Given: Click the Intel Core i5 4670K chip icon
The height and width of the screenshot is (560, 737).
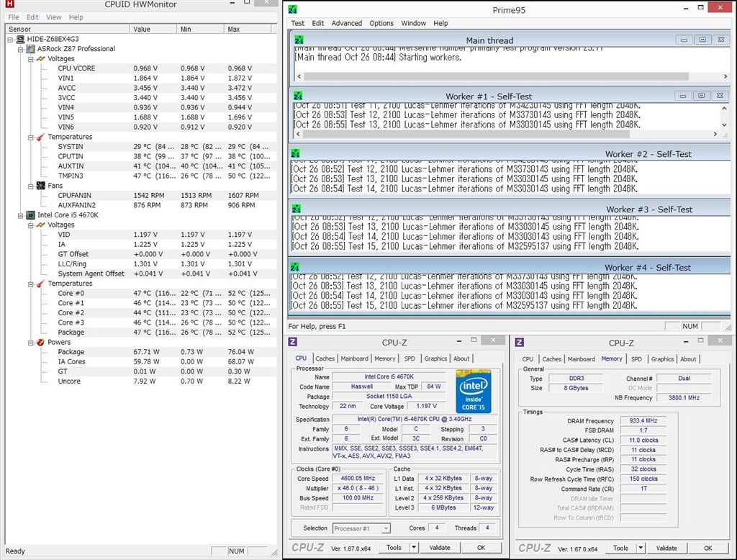Looking at the screenshot, I should (31, 215).
